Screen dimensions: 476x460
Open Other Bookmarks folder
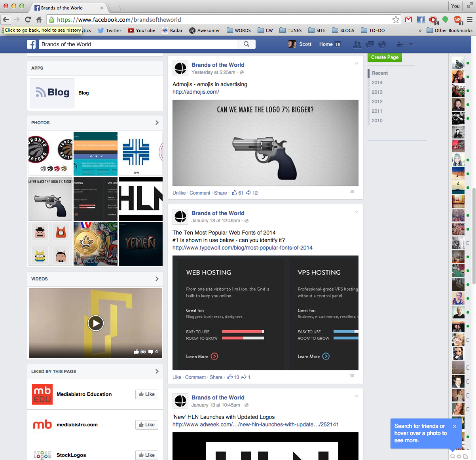(x=449, y=30)
